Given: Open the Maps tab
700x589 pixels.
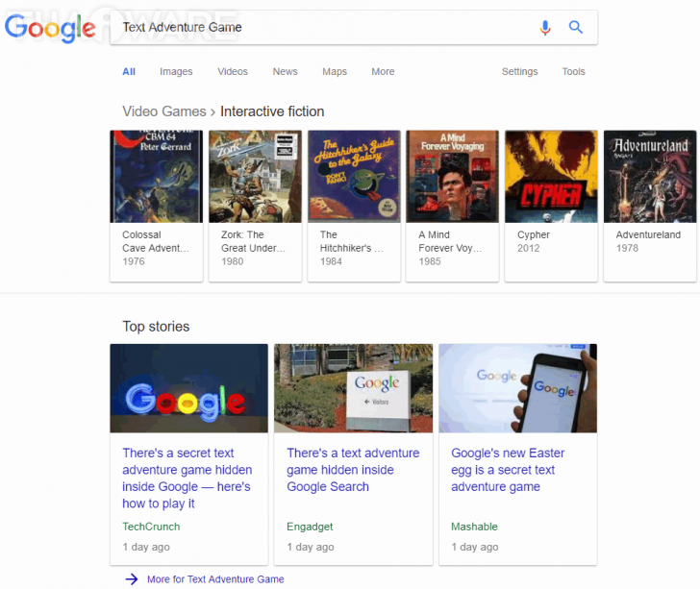Looking at the screenshot, I should (x=335, y=71).
